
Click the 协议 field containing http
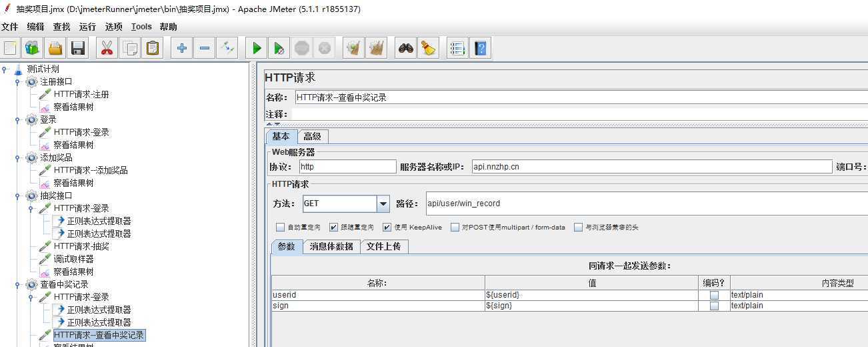coord(347,167)
